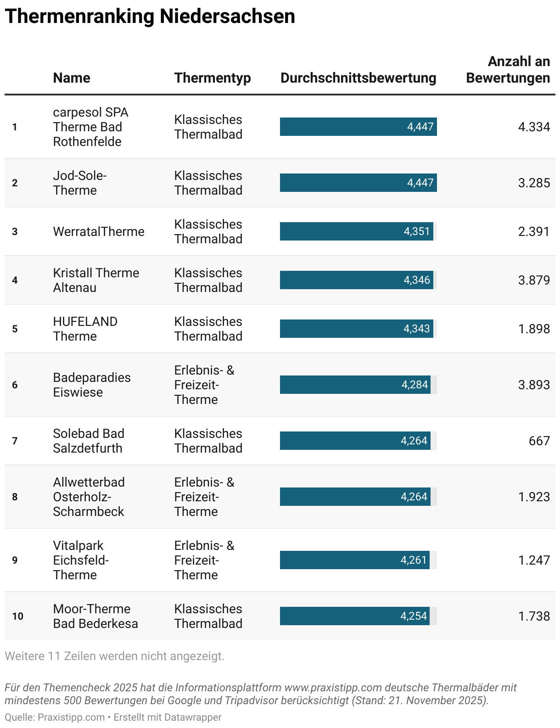Click the Allwetterbad Osterholz-Scharmbeck entry
The width and height of the screenshot is (560, 728).
pos(89,497)
